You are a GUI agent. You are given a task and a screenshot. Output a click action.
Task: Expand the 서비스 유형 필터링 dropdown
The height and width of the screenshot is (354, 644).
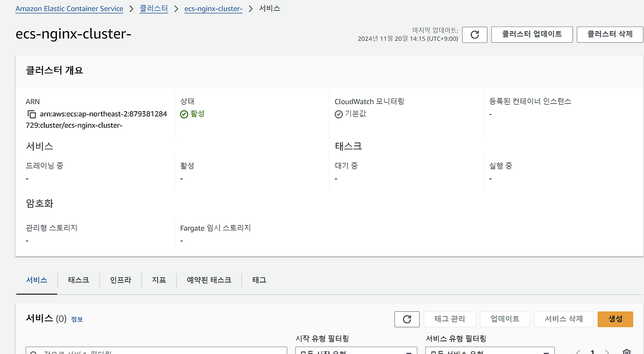pyautogui.click(x=490, y=351)
